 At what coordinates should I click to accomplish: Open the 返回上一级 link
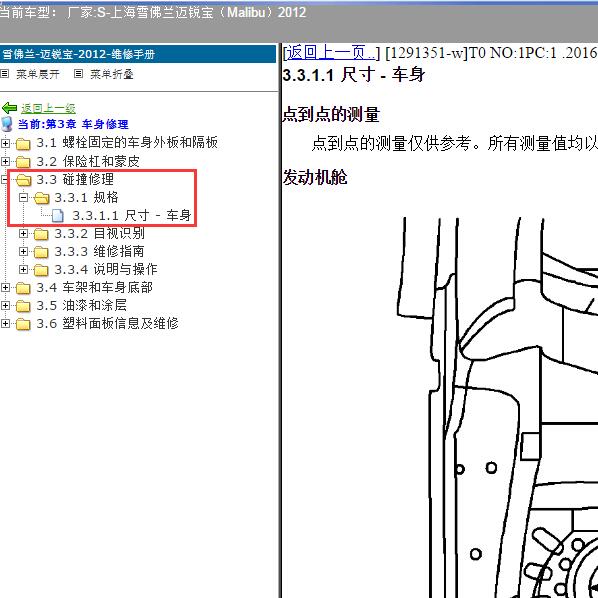tap(48, 108)
